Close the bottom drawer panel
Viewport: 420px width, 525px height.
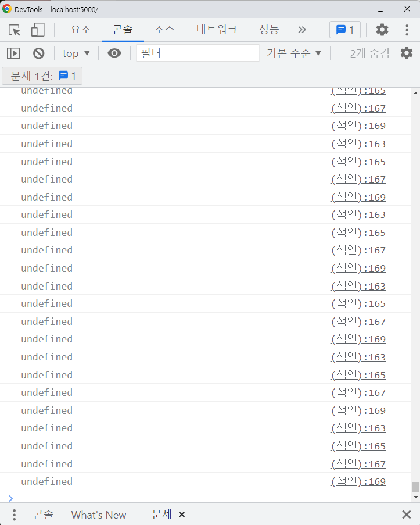pos(406,515)
